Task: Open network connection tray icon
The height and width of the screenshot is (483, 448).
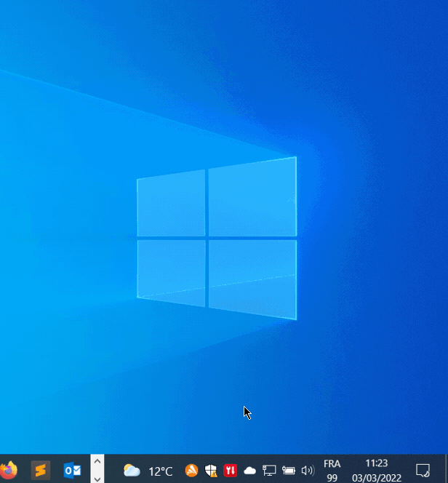Action: pyautogui.click(x=269, y=471)
